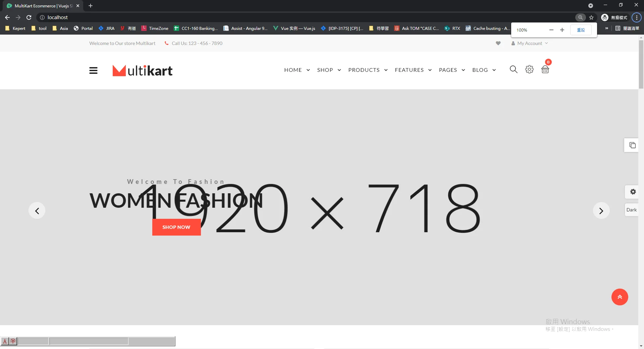Bookmark page with the star icon
The height and width of the screenshot is (349, 644).
pyautogui.click(x=591, y=17)
